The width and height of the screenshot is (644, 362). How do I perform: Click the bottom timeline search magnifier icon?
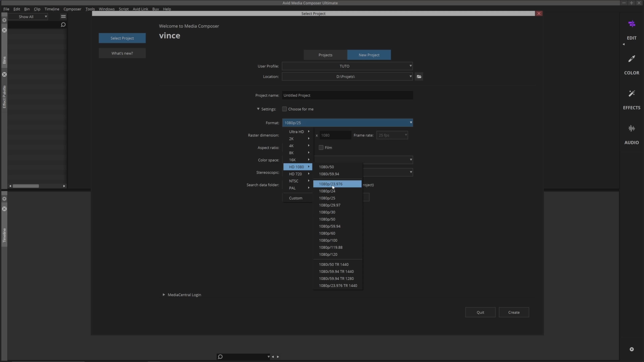click(220, 356)
